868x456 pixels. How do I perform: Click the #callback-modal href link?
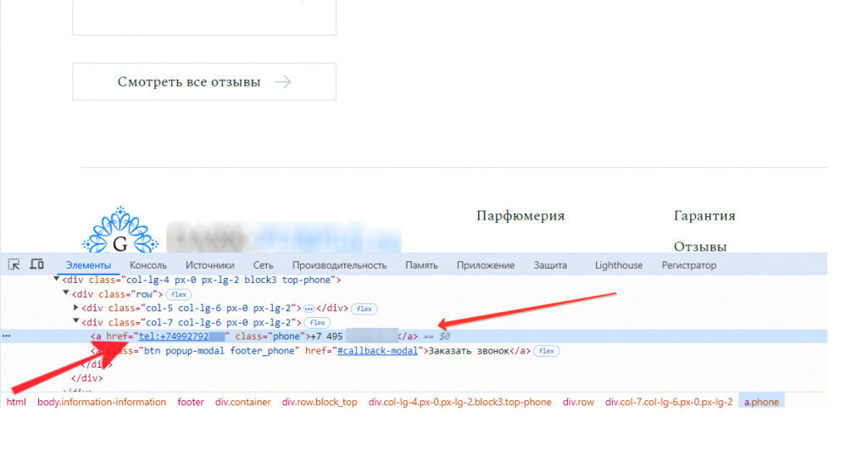(377, 351)
